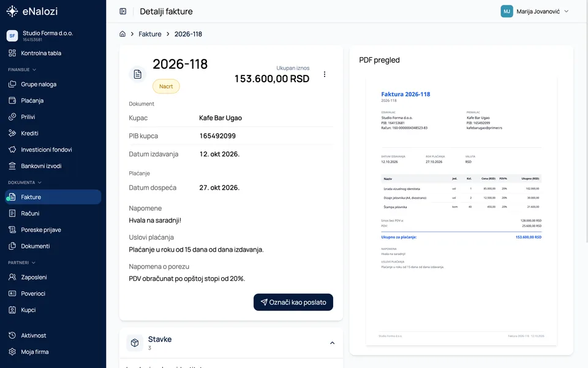
Task: Click the Stavke box package icon
Action: (135, 343)
